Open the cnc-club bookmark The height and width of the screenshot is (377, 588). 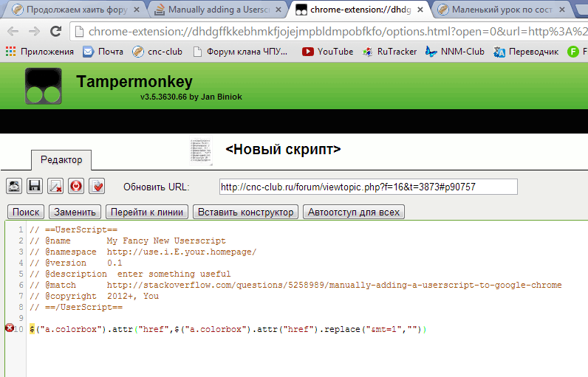coord(157,52)
